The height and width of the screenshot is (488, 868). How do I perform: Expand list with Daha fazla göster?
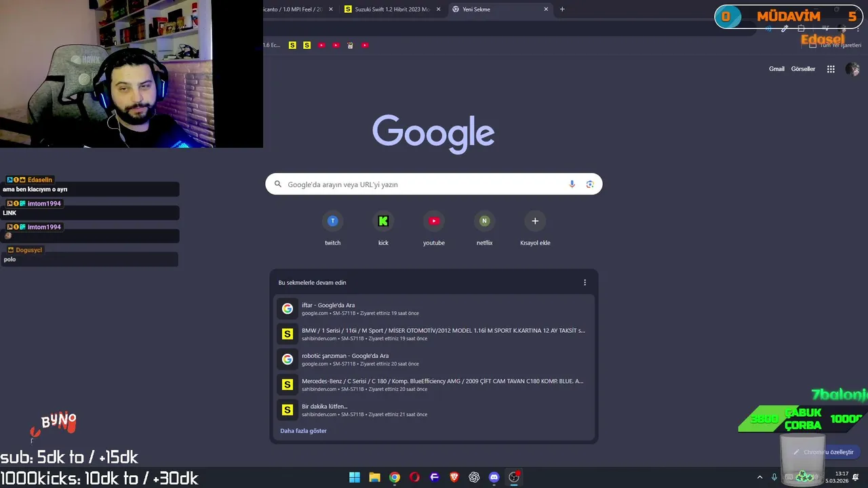click(303, 431)
